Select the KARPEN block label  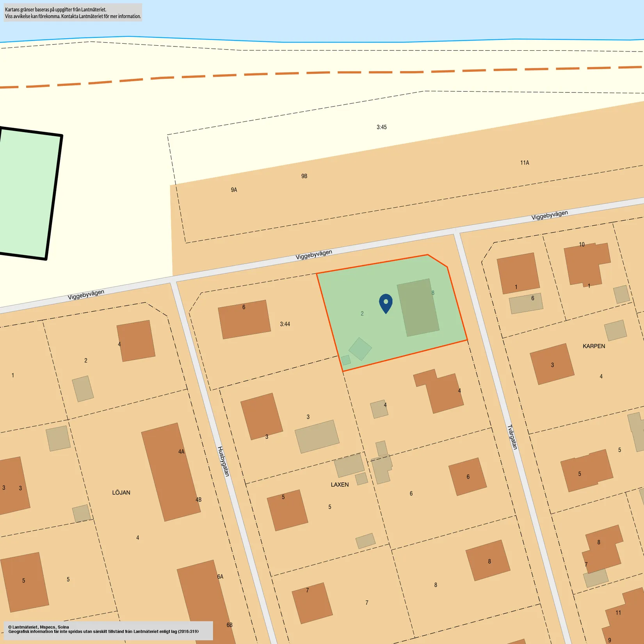pos(594,346)
